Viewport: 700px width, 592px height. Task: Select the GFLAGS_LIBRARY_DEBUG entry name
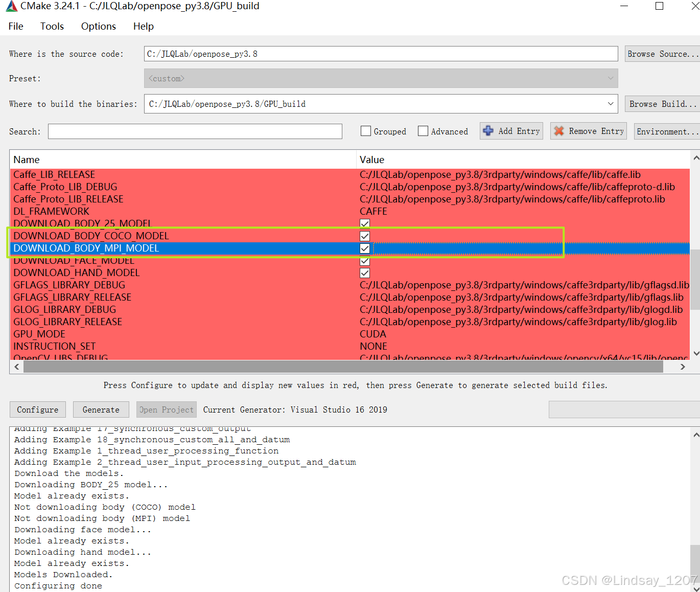pyautogui.click(x=69, y=285)
